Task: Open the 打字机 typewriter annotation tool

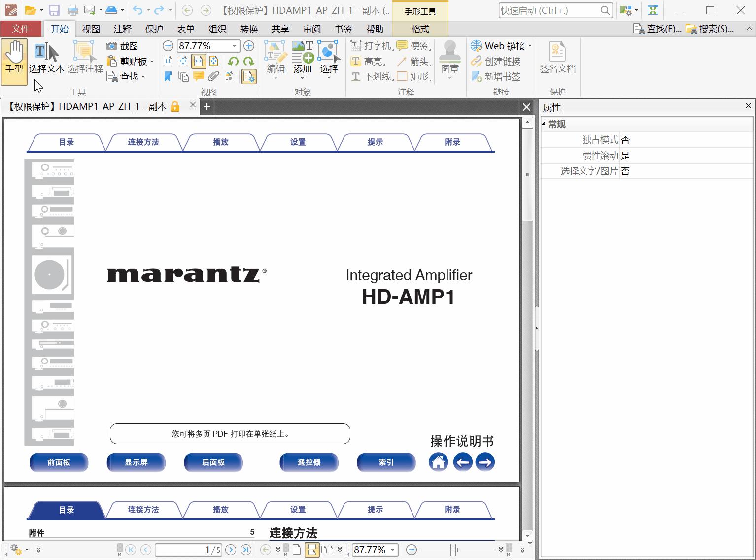Action: [x=370, y=45]
